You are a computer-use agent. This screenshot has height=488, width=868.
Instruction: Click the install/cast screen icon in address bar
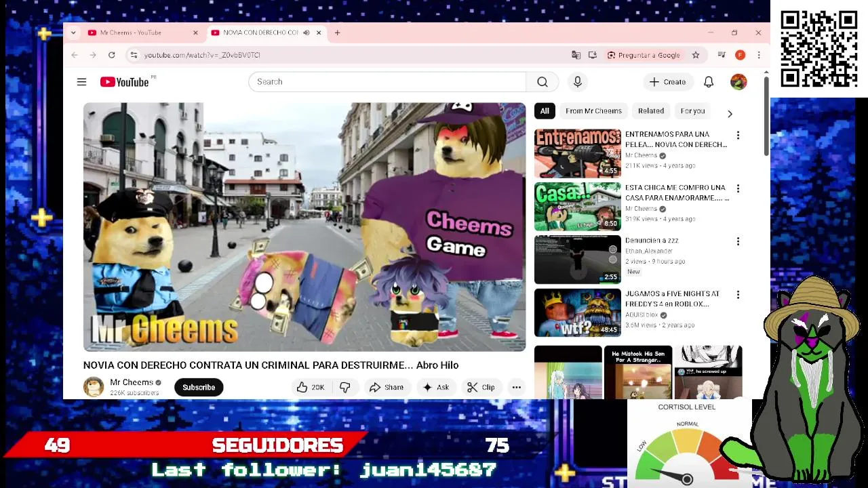[x=592, y=55]
